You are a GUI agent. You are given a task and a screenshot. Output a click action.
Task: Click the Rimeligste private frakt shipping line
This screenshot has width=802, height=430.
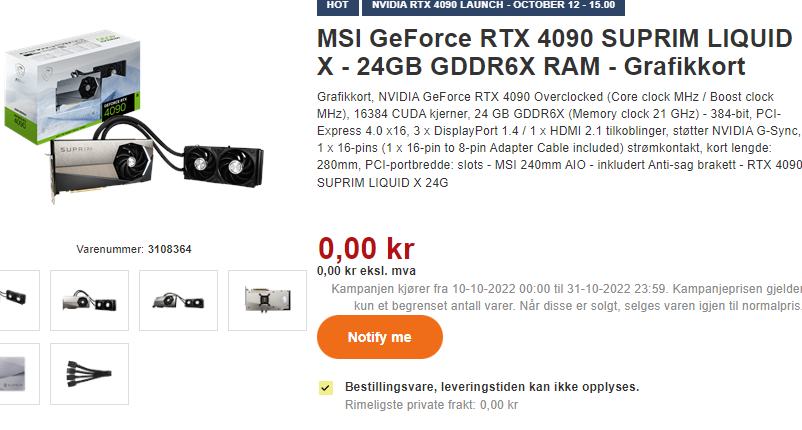(x=431, y=405)
